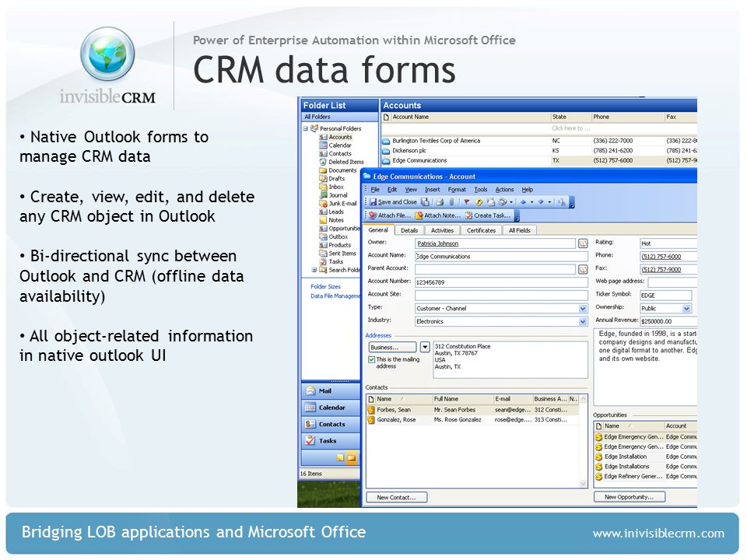This screenshot has height=560, width=747.
Task: Open the Ownership dropdown Public
Action: click(x=686, y=309)
